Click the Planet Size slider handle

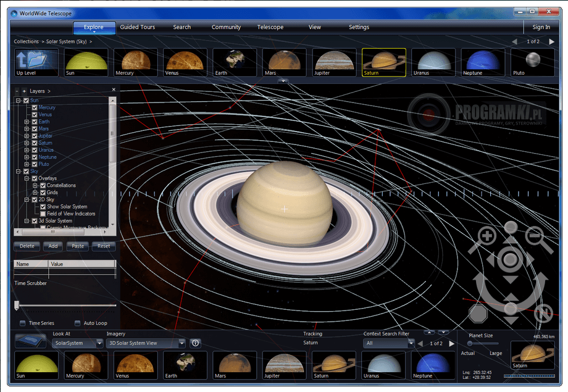point(470,343)
